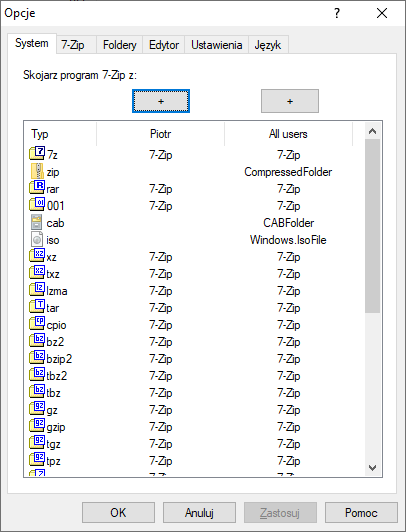Open the Edytor tab
This screenshot has width=406, height=532.
pos(164,45)
